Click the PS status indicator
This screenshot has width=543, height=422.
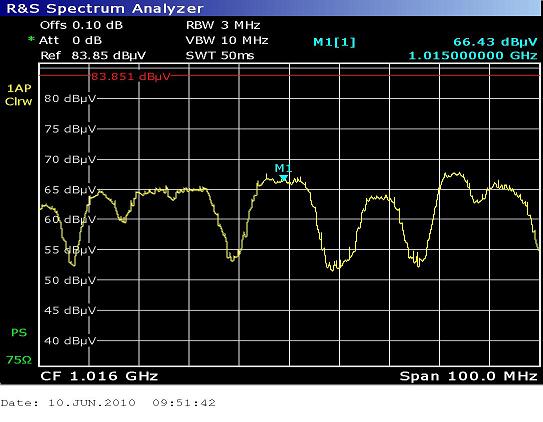(x=19, y=333)
